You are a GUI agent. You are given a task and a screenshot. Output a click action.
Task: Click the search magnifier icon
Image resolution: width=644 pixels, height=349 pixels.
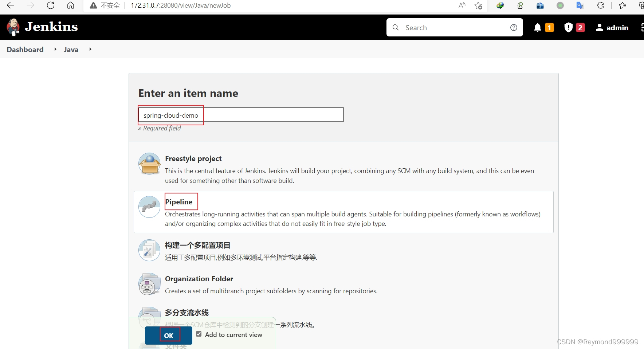pos(396,27)
